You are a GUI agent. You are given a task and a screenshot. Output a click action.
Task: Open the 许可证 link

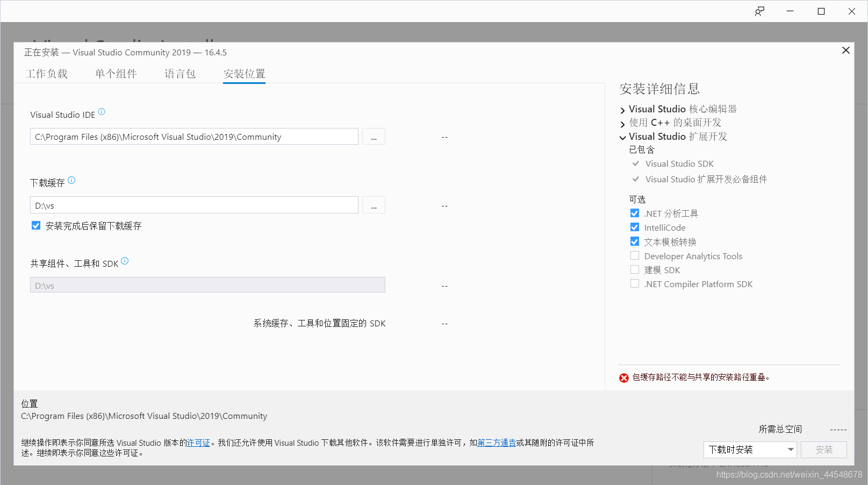click(198, 443)
